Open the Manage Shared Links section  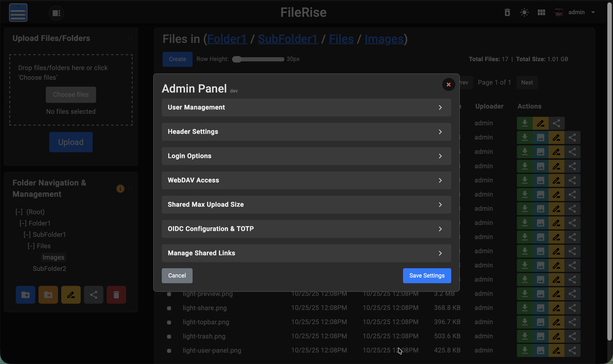[x=306, y=253]
